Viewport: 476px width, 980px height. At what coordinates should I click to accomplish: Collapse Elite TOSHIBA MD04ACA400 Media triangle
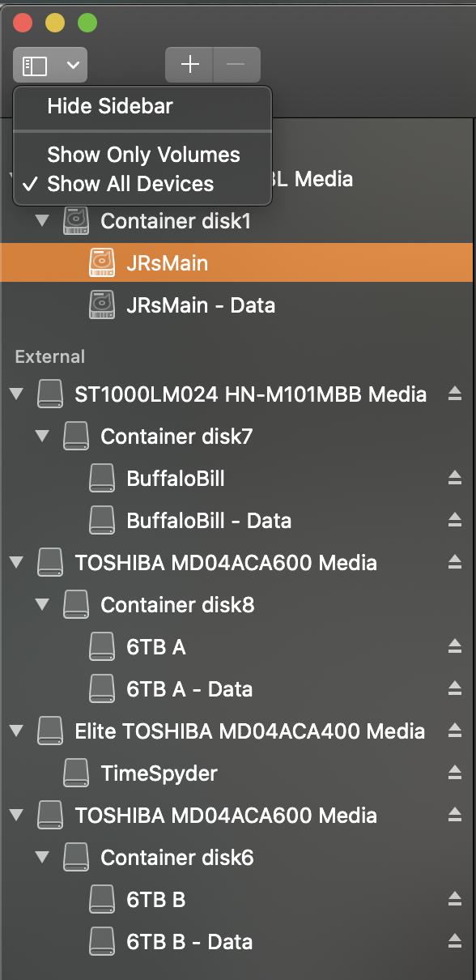(x=16, y=731)
